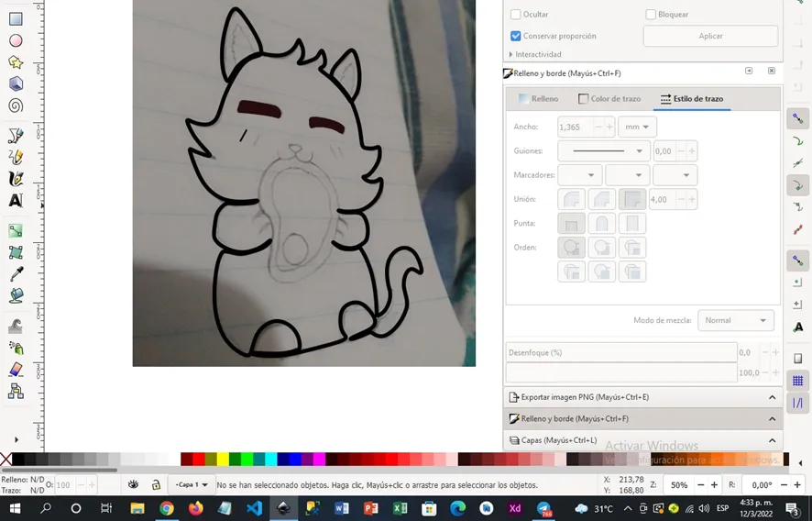This screenshot has width=812, height=521.
Task: Select the Bezier pen tool
Action: pyautogui.click(x=16, y=136)
